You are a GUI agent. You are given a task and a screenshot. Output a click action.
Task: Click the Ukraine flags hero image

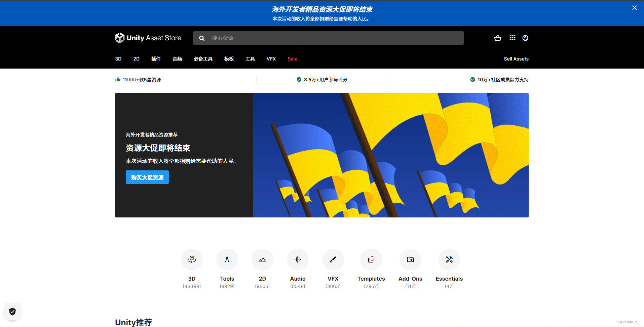tap(390, 155)
